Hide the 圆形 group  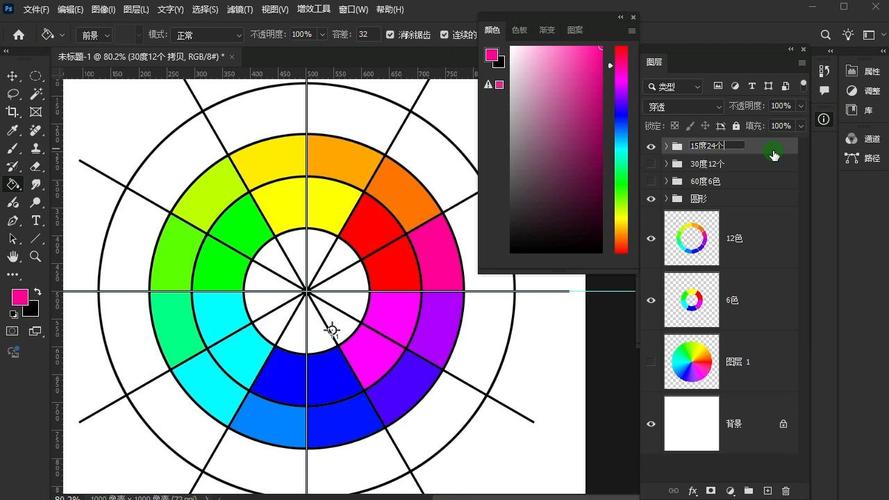pos(651,199)
